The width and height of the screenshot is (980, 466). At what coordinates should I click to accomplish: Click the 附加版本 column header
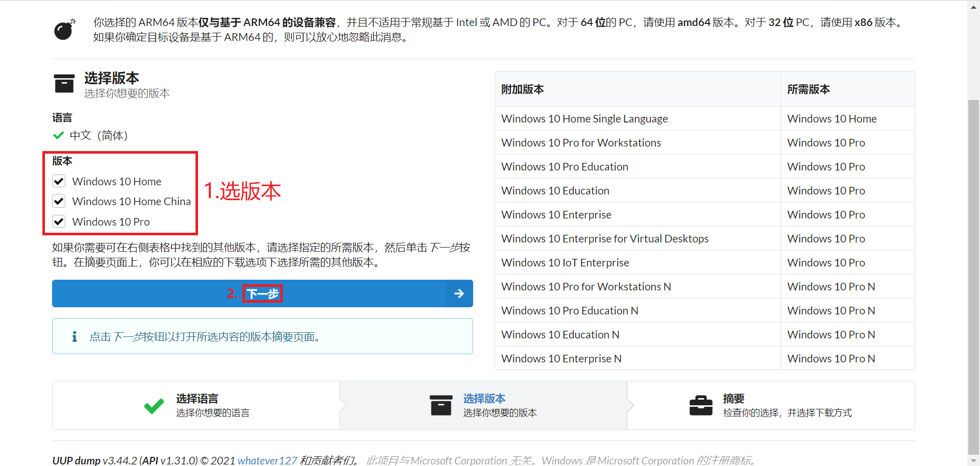point(638,89)
